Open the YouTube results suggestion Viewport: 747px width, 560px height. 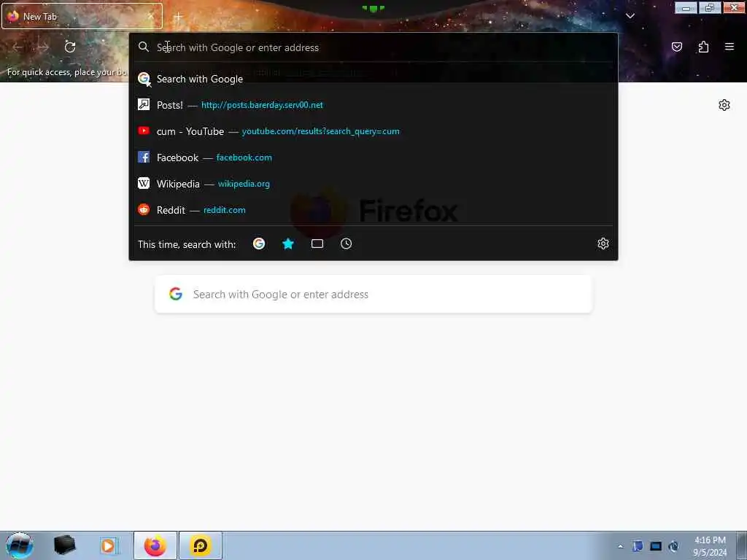coord(373,131)
